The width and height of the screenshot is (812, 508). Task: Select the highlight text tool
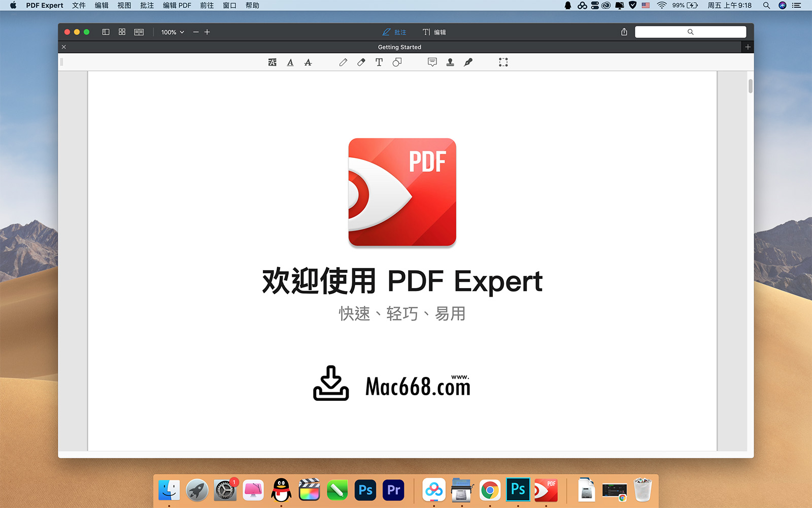[273, 62]
